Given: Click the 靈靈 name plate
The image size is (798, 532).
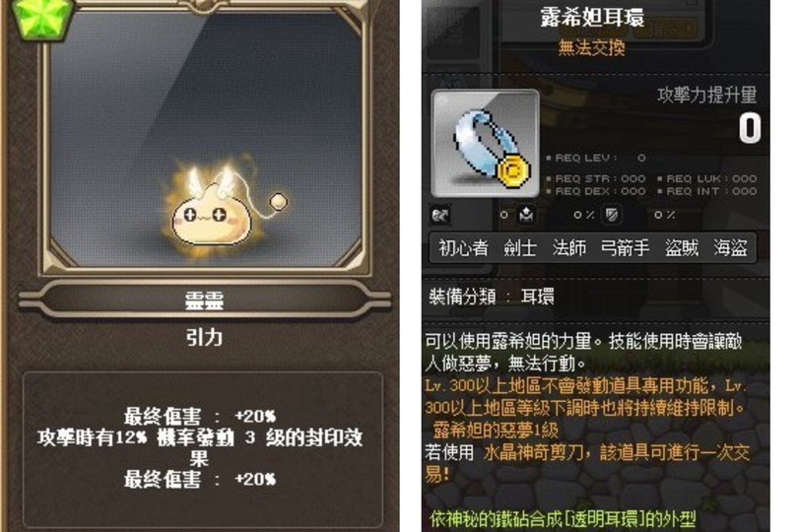Looking at the screenshot, I should 205,299.
